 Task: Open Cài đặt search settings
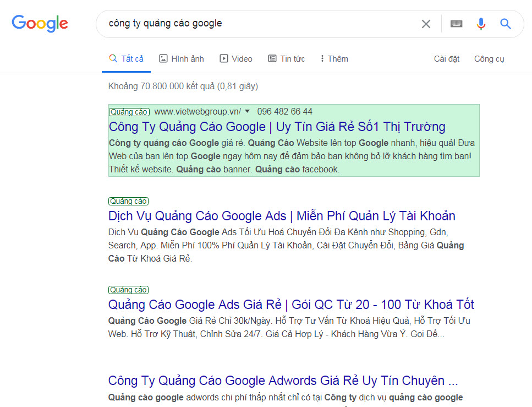coord(446,59)
